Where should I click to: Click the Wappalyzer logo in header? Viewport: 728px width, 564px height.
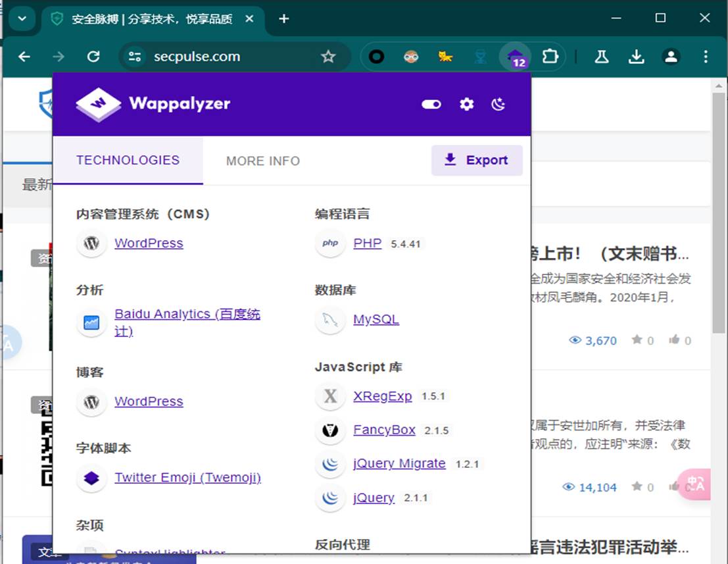click(x=153, y=104)
